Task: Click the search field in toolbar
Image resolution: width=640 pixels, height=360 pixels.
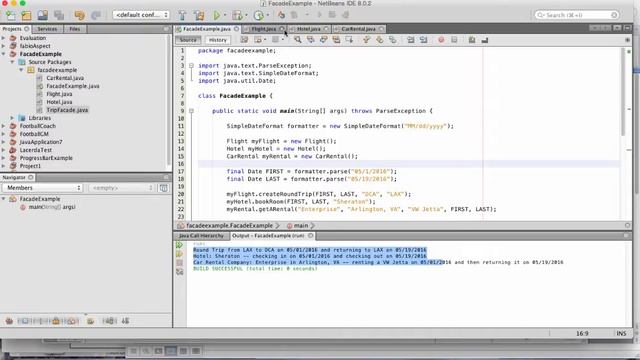Action: pos(577,15)
